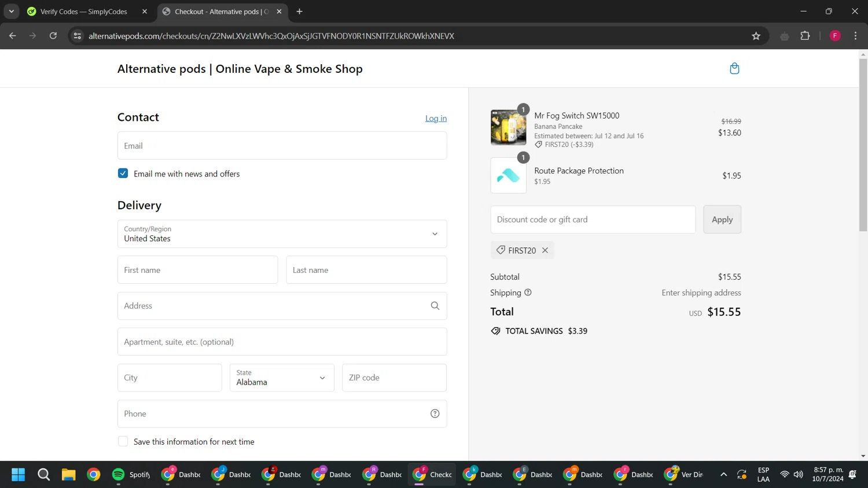This screenshot has width=868, height=488.
Task: Click Enter shipping address text
Action: (x=701, y=293)
